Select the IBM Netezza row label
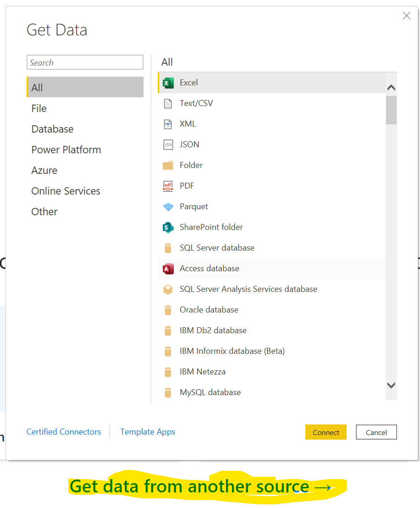 point(202,372)
